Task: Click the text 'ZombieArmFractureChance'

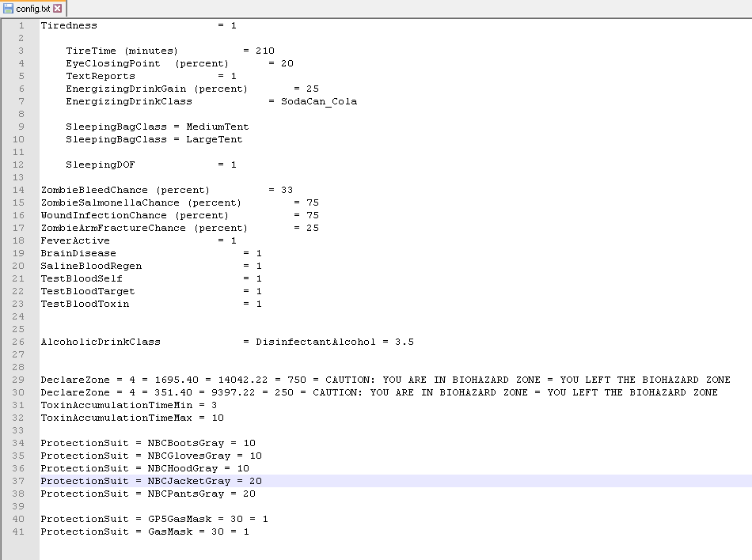Action: pos(113,228)
